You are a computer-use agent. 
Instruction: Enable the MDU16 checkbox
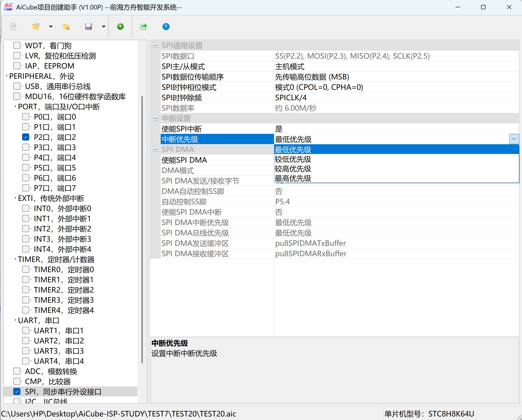(x=17, y=96)
